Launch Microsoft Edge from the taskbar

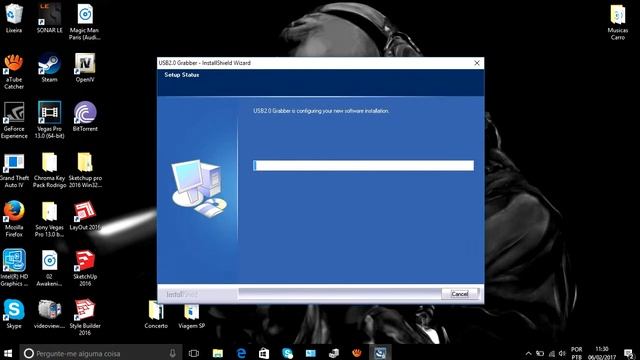click(x=241, y=353)
